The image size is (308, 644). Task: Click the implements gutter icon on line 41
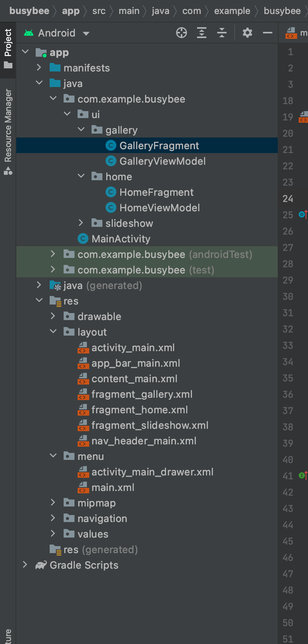point(303,475)
